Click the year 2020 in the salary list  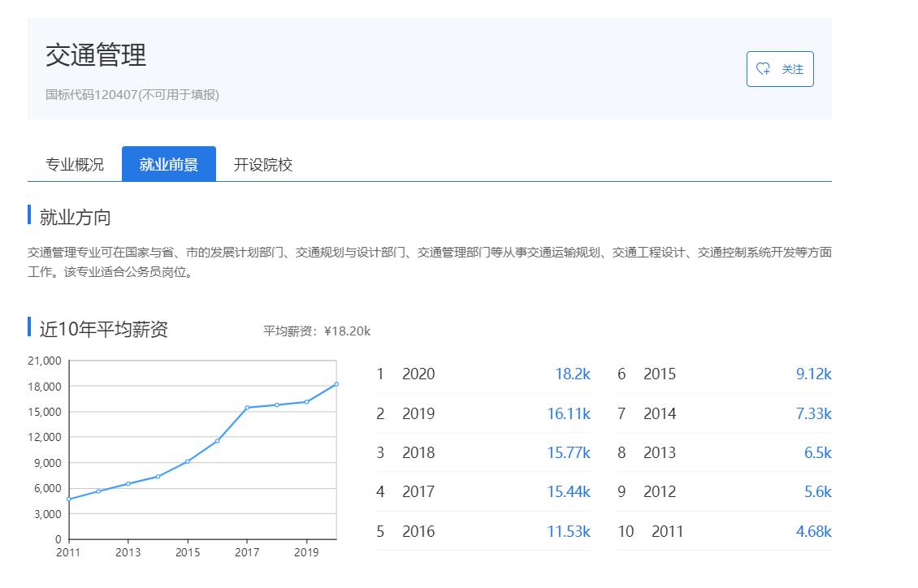click(x=418, y=374)
